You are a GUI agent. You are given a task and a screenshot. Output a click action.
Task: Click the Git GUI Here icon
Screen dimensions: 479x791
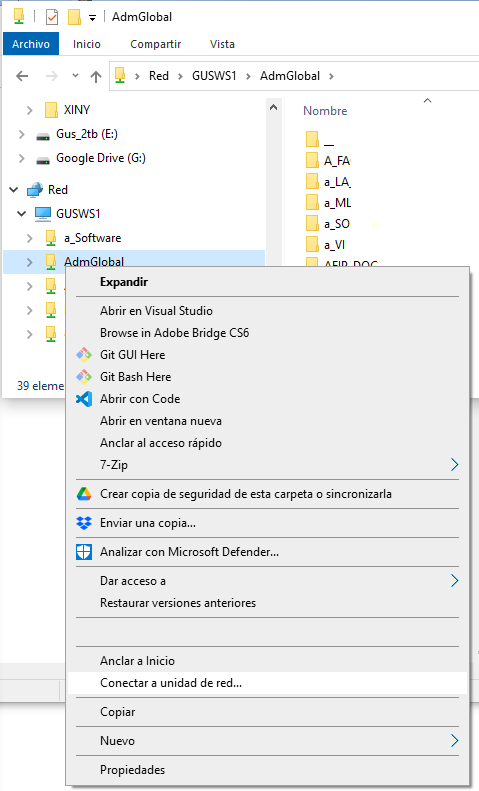(84, 355)
